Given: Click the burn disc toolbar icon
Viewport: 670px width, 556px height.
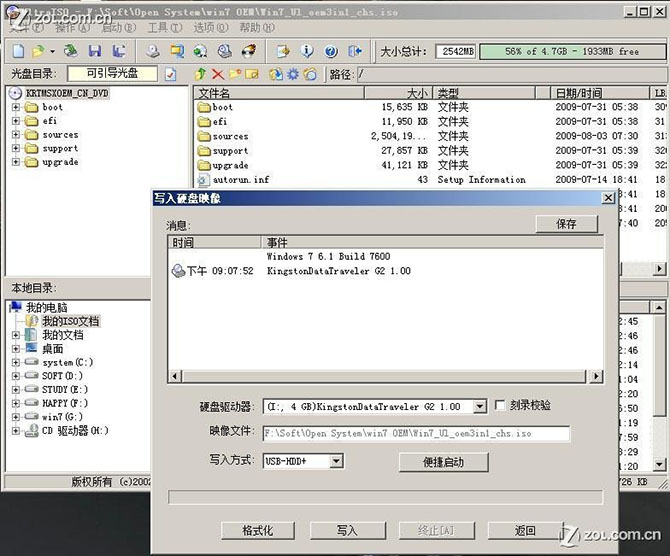Looking at the screenshot, I should 248,51.
